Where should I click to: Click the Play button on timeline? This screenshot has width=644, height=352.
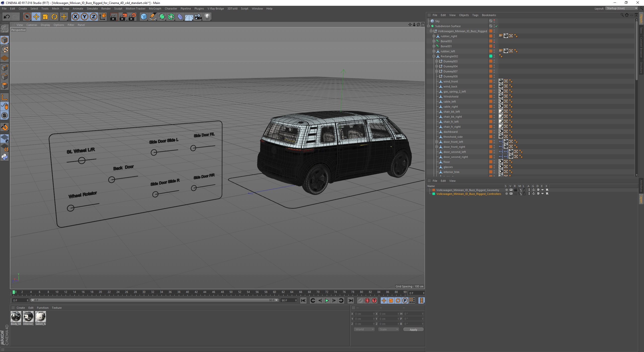click(x=327, y=300)
